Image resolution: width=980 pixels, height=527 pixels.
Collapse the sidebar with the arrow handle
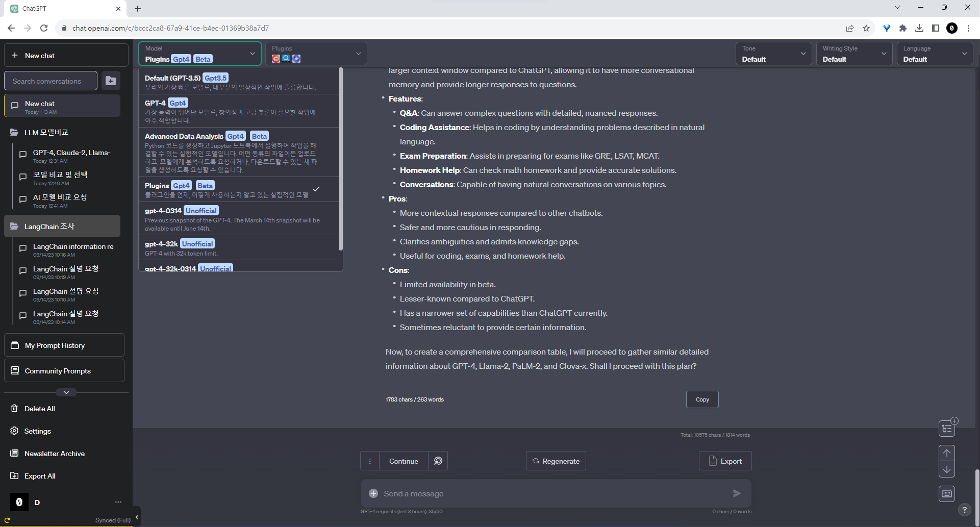137,517
